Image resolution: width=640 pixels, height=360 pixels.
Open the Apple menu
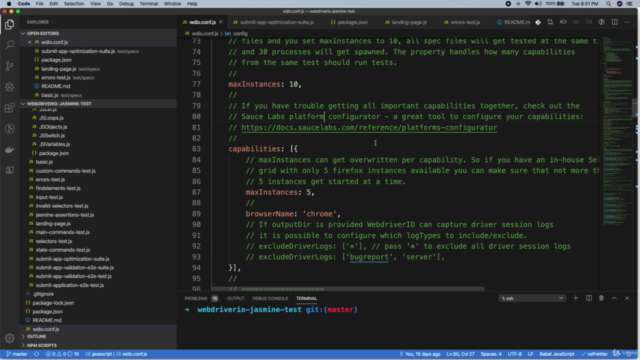9,4
